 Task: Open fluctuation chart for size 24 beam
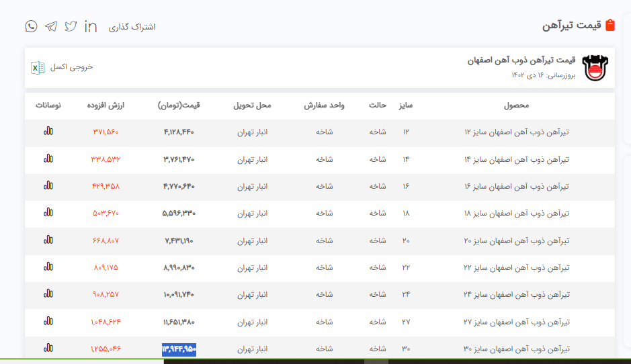(x=48, y=293)
